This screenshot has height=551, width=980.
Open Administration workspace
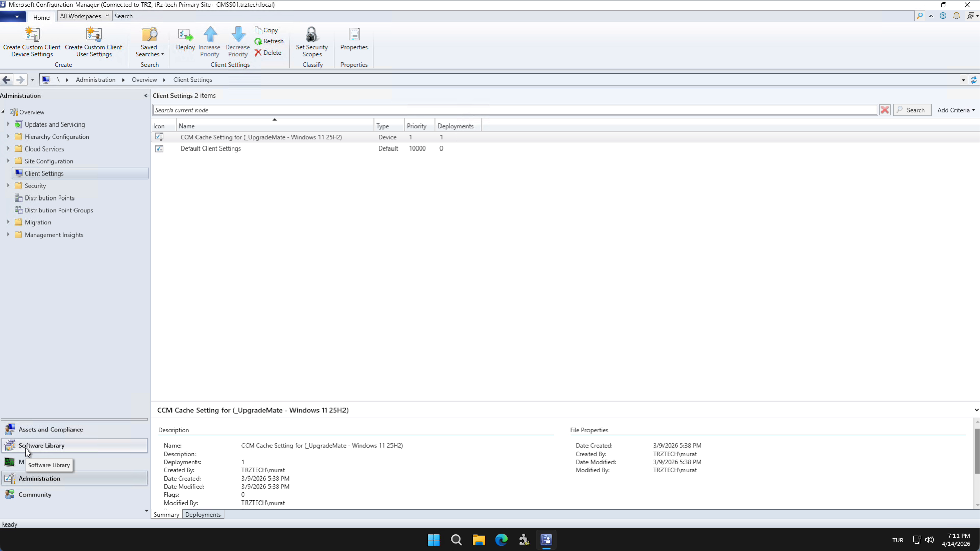(74, 479)
